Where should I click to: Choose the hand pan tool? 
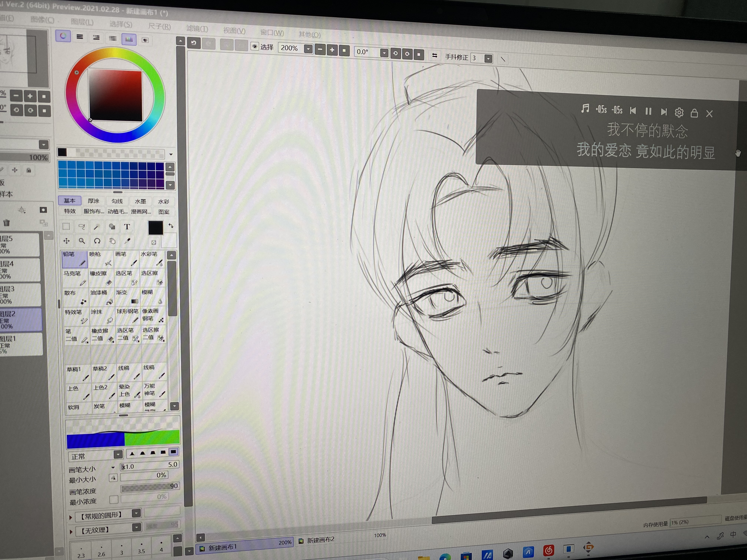pyautogui.click(x=112, y=241)
